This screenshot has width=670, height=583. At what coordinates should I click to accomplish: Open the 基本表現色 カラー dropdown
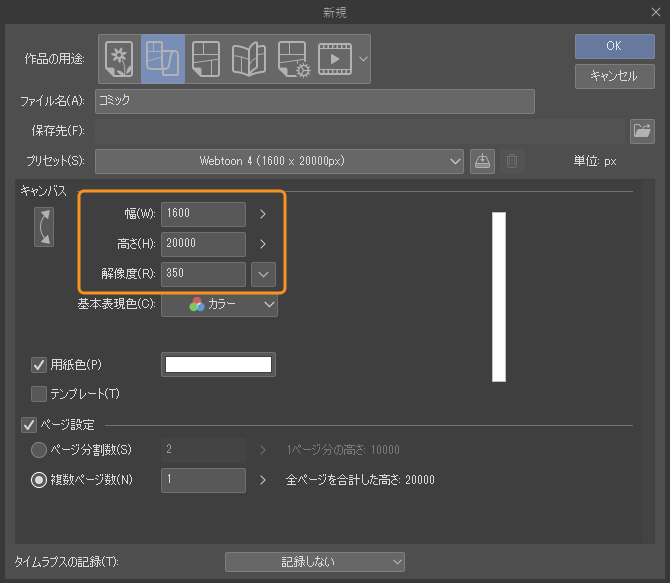(219, 304)
